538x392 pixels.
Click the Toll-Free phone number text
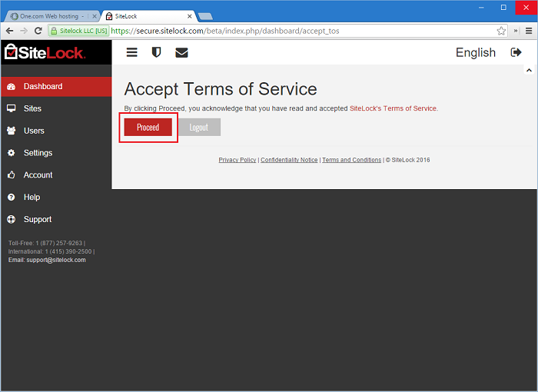click(x=45, y=243)
